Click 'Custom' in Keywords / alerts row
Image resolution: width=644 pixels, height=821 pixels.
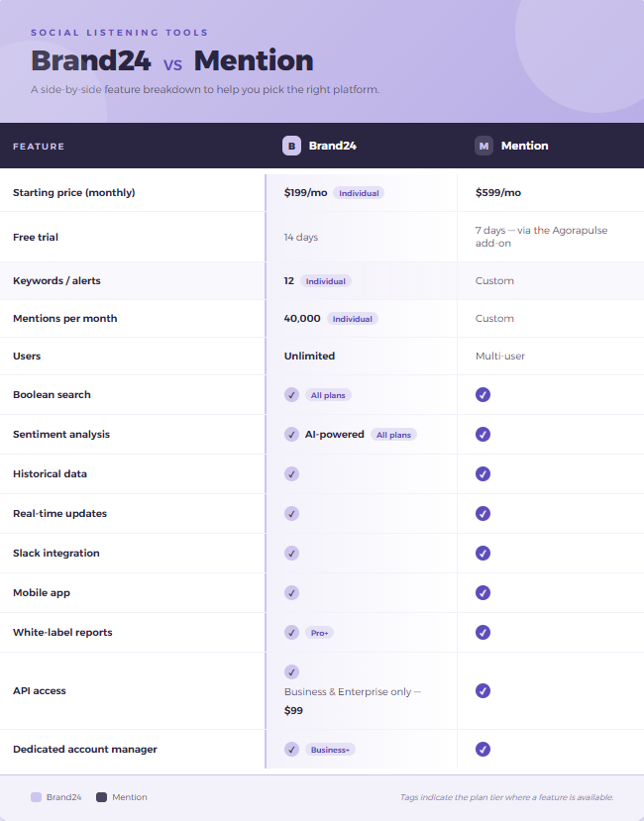click(x=494, y=280)
